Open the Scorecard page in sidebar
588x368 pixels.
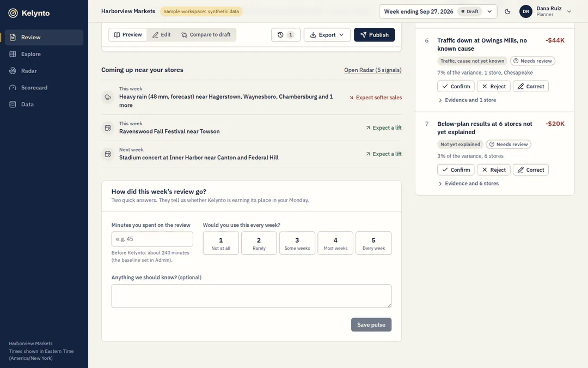(44, 87)
